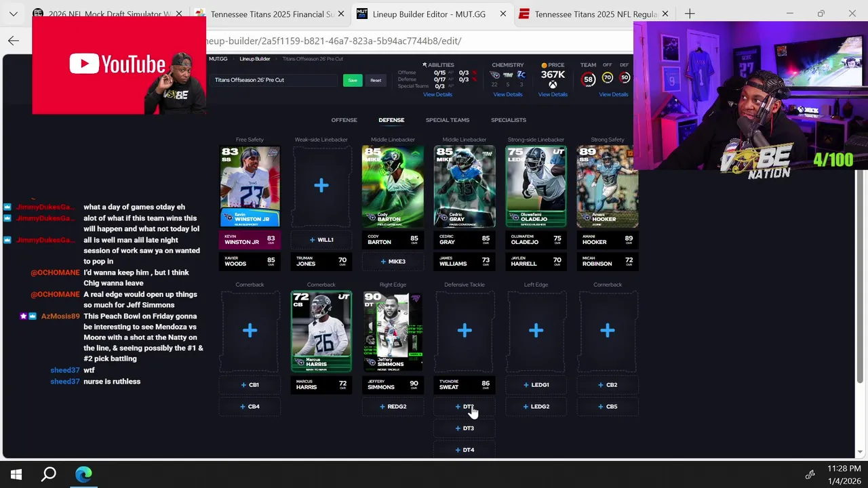Go back using the browser back arrow

(14, 41)
